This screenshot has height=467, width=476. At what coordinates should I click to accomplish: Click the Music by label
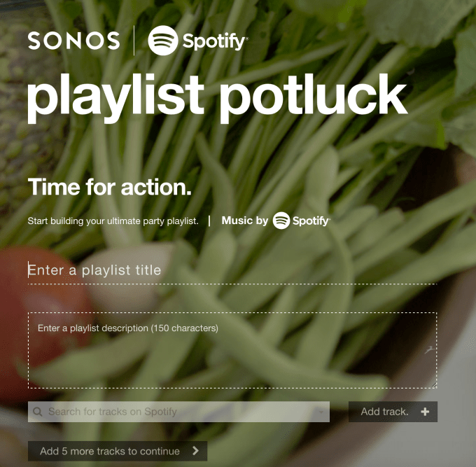coord(245,221)
